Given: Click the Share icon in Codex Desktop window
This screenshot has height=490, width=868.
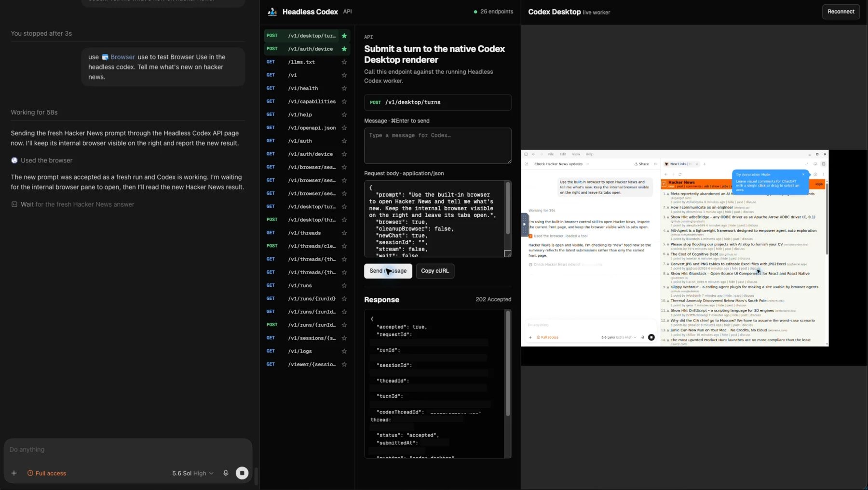Looking at the screenshot, I should pyautogui.click(x=636, y=164).
